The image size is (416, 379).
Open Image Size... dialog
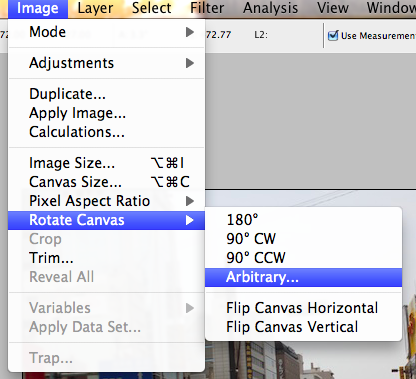coord(106,163)
